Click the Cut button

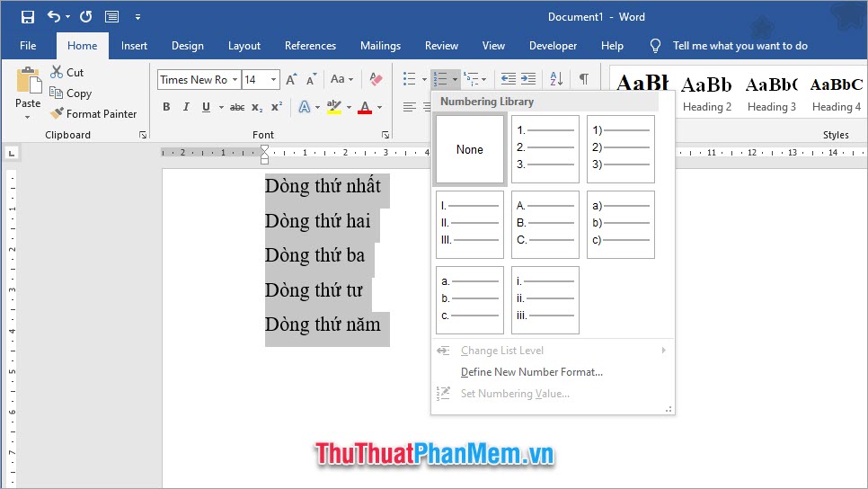coord(67,72)
